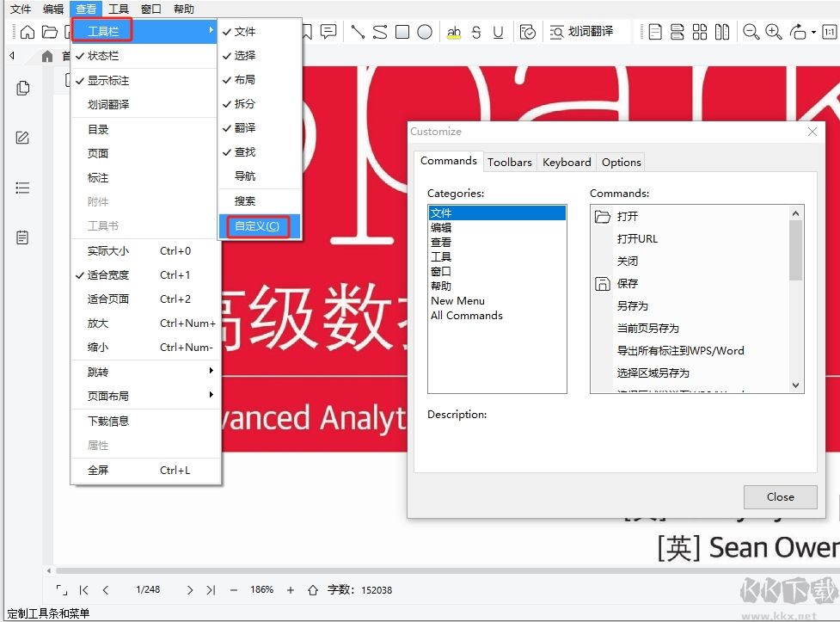
Task: Select the rectangle drawing tool in toolbar
Action: 402,32
